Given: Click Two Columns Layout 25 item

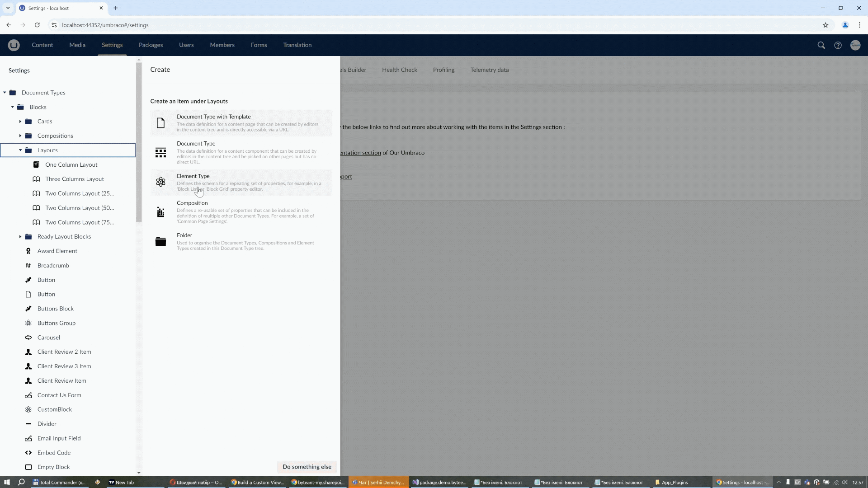Looking at the screenshot, I should (x=80, y=192).
